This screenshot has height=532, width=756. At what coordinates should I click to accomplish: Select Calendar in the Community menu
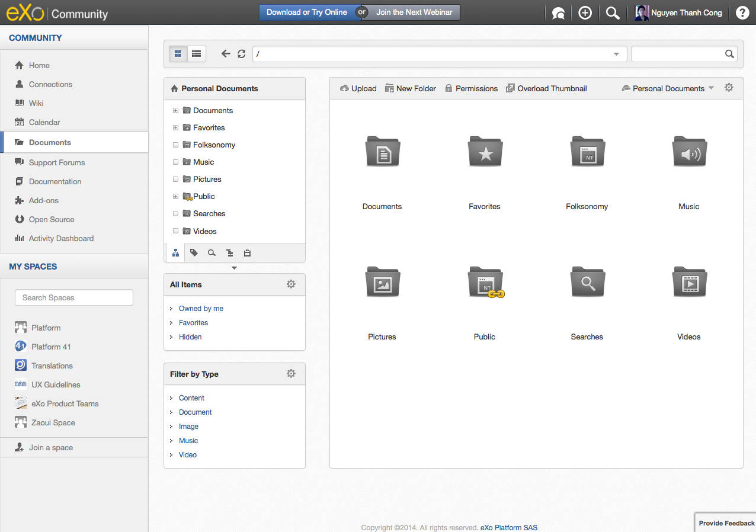click(x=44, y=122)
